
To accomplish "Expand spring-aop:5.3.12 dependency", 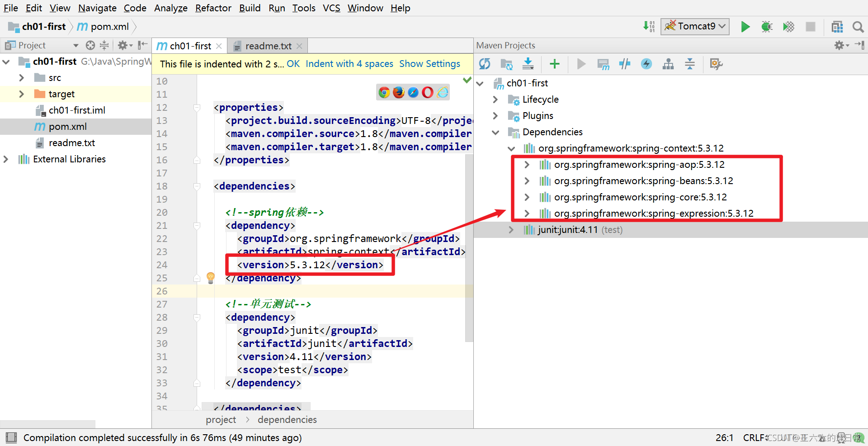I will [x=527, y=165].
